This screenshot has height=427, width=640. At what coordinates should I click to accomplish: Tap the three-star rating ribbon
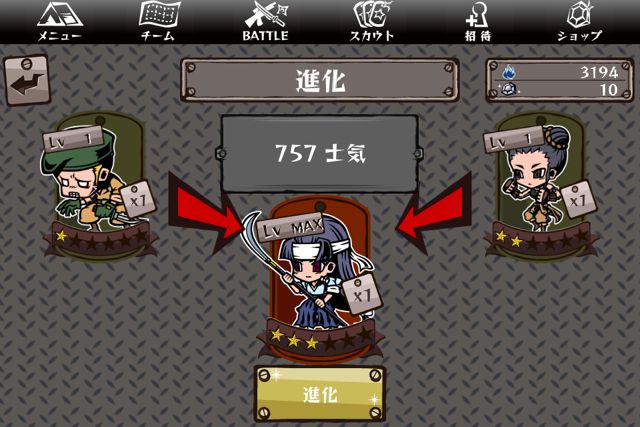[x=320, y=337]
